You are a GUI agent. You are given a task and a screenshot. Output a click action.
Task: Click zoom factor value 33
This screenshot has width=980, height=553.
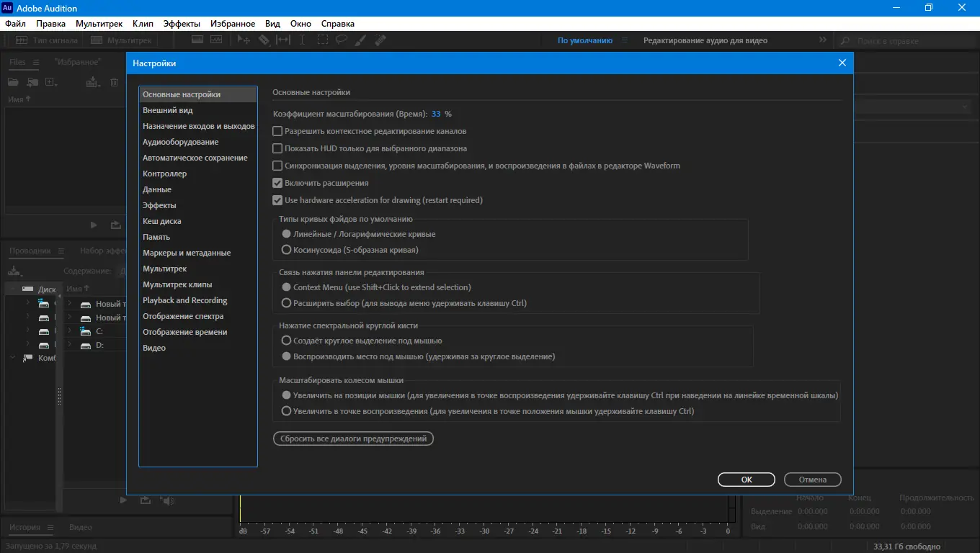coord(436,114)
